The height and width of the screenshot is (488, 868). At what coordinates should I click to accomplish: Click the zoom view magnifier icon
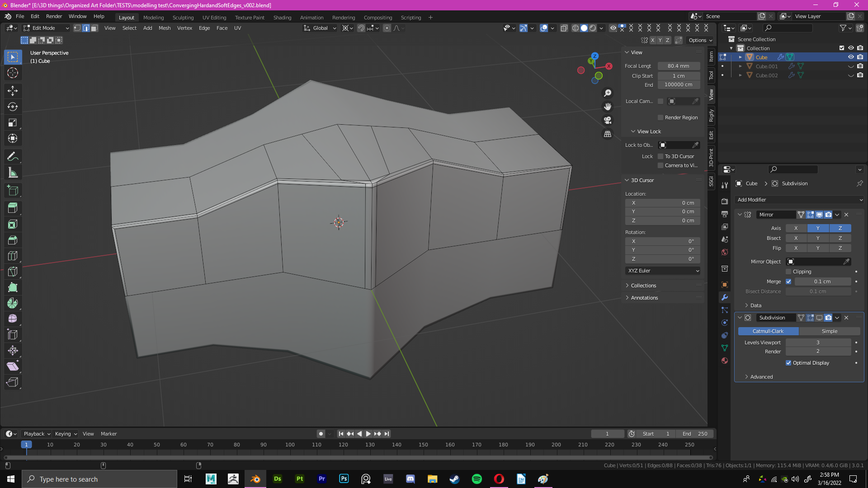point(608,93)
